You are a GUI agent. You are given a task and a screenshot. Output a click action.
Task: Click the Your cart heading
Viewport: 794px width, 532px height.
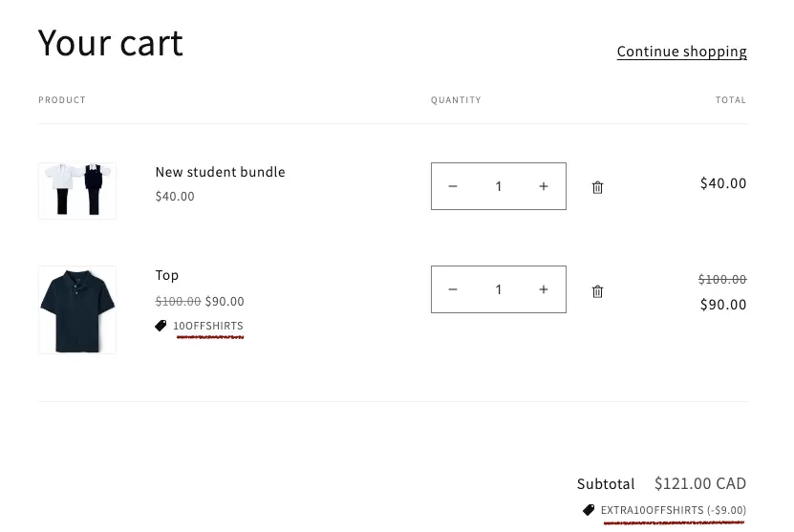click(x=111, y=43)
